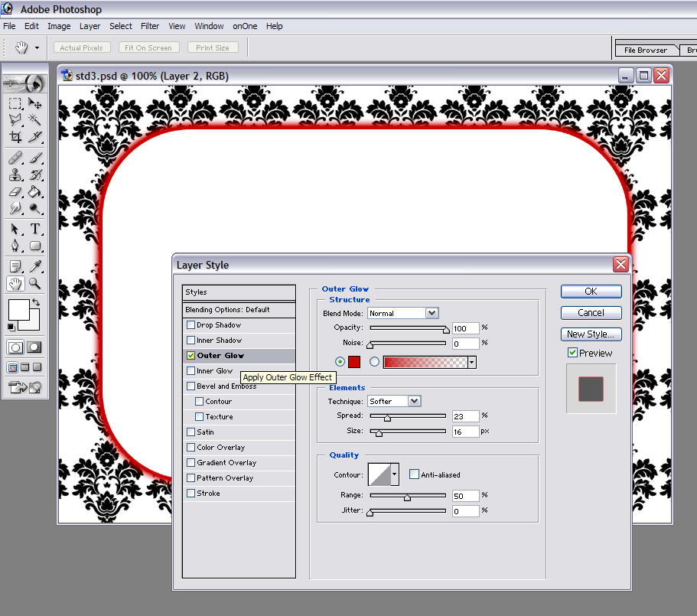Select the gradient glow radio button
697x616 pixels.
pos(374,362)
